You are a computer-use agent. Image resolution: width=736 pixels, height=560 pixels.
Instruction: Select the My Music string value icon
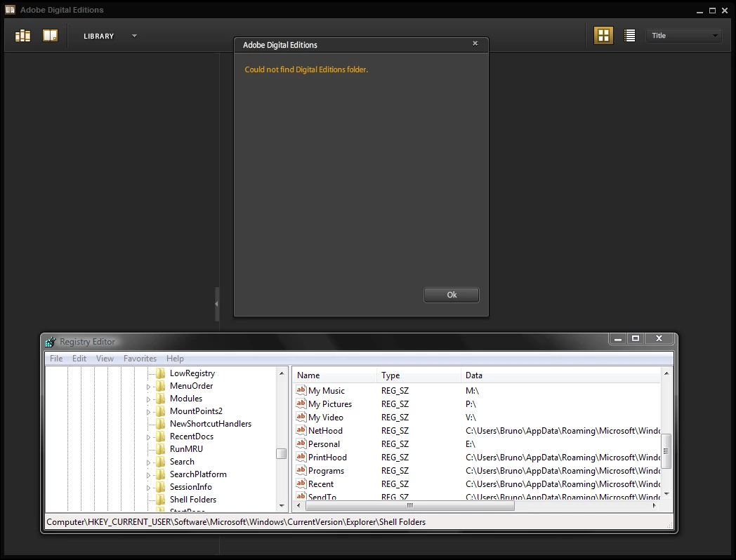(301, 390)
